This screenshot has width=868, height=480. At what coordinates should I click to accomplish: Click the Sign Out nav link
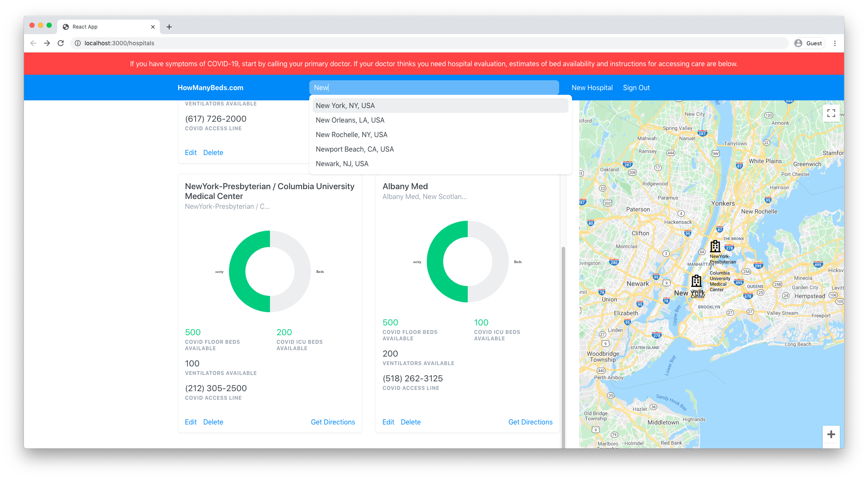click(636, 88)
